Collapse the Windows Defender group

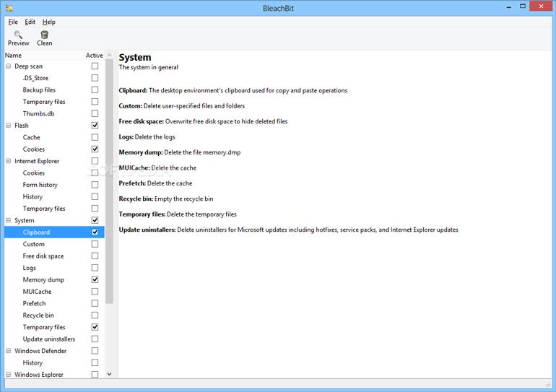point(9,351)
